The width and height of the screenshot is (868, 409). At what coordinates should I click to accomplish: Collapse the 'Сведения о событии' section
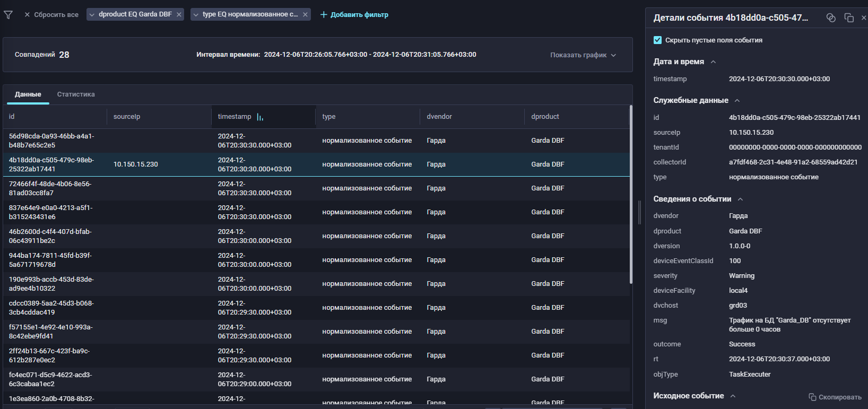[x=740, y=199]
